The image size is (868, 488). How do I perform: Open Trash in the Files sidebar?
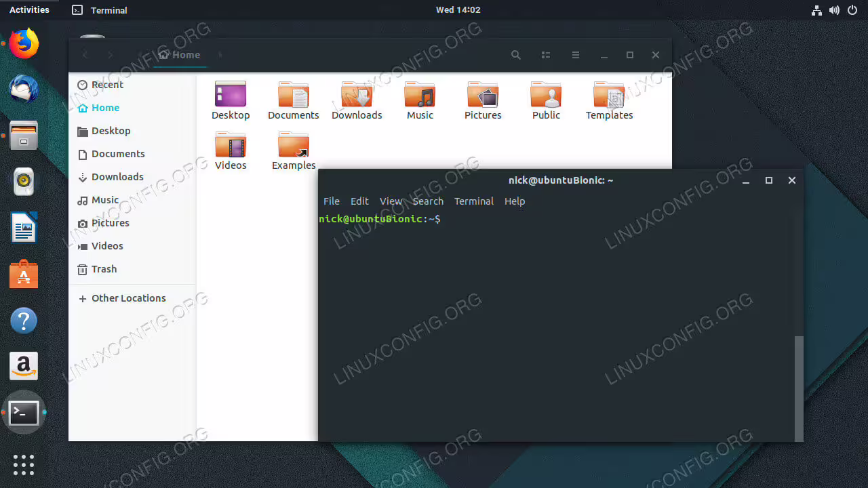[x=132, y=269]
